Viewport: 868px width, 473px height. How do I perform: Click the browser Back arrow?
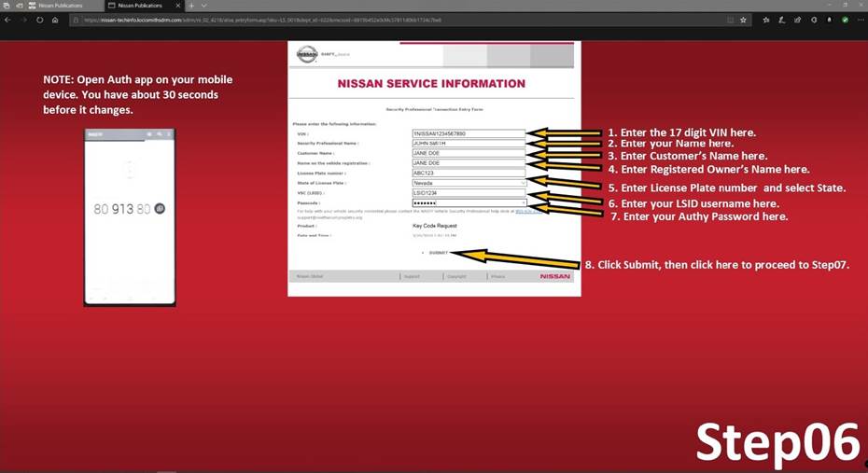tap(7, 20)
